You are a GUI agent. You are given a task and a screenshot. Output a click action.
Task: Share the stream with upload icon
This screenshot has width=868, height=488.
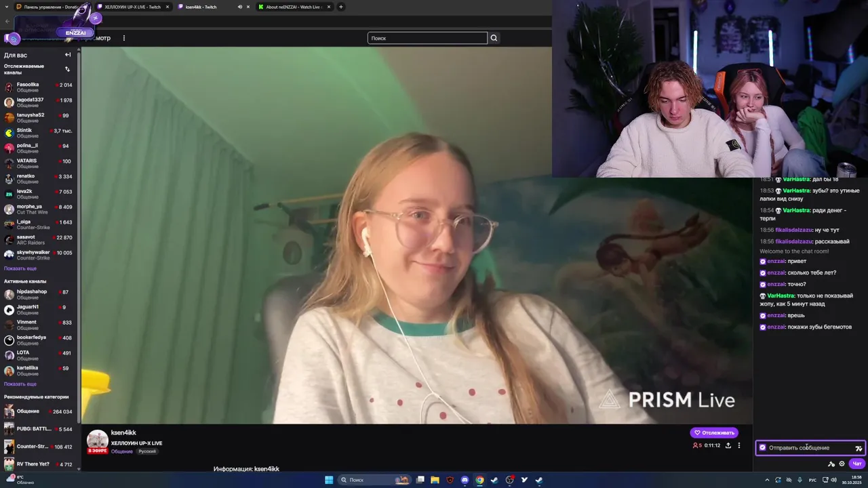tap(728, 445)
